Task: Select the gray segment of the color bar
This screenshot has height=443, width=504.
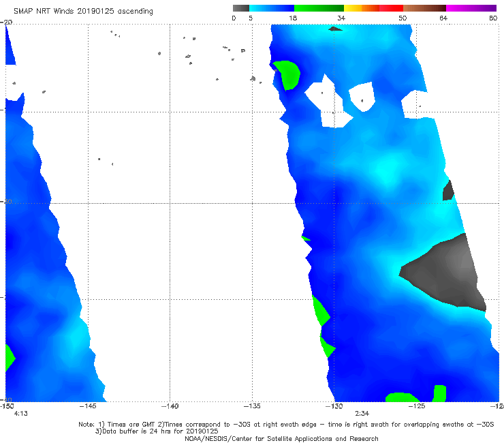Action: pos(240,8)
